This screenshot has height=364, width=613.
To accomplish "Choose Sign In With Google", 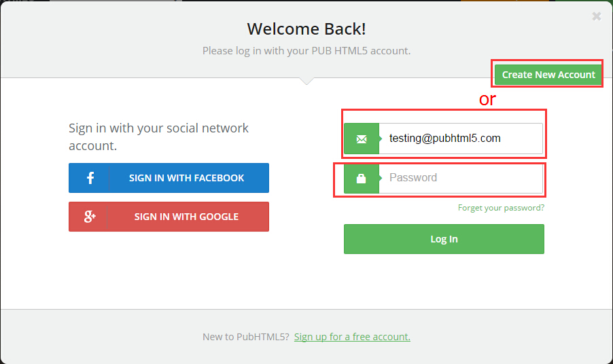I will point(186,217).
